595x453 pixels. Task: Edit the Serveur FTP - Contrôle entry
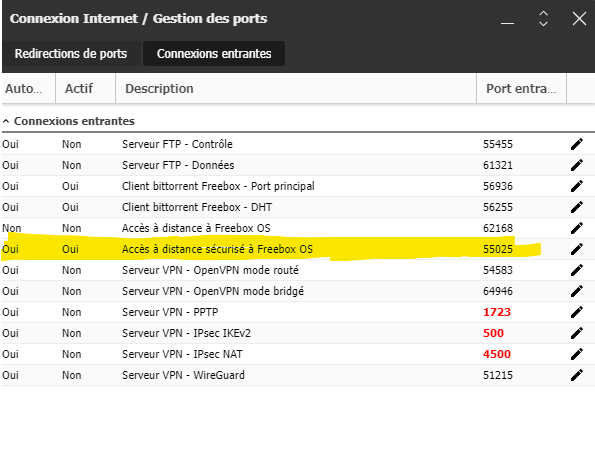pyautogui.click(x=576, y=144)
